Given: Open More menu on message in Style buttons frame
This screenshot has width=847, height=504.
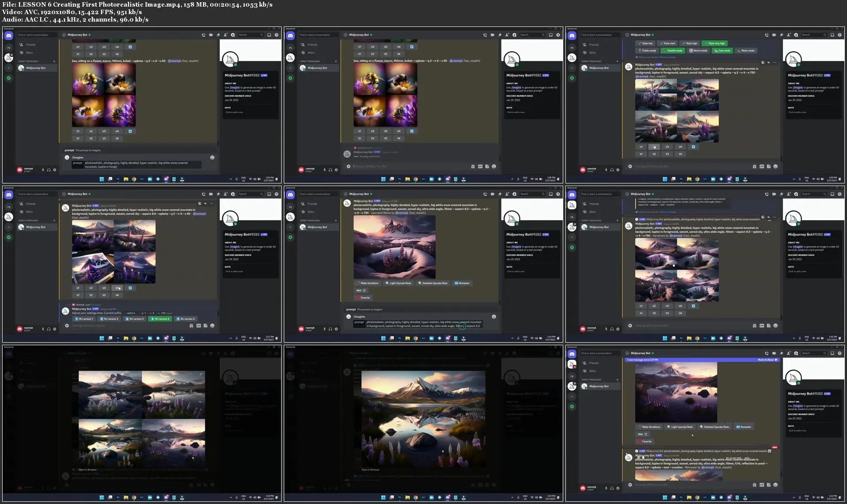Looking at the screenshot, I should (x=775, y=63).
